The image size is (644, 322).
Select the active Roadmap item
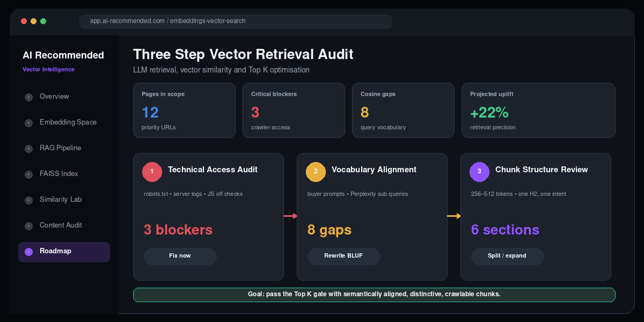click(64, 252)
